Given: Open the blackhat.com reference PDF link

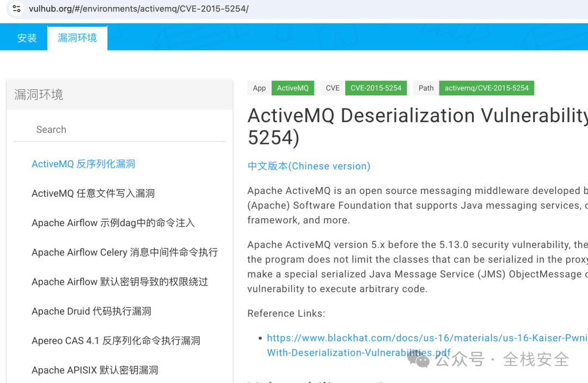Looking at the screenshot, I should coord(427,345).
